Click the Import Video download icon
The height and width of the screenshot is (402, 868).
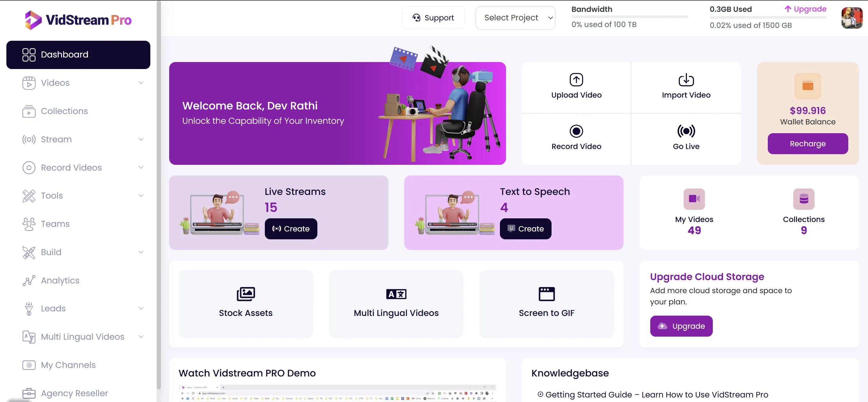pos(686,80)
